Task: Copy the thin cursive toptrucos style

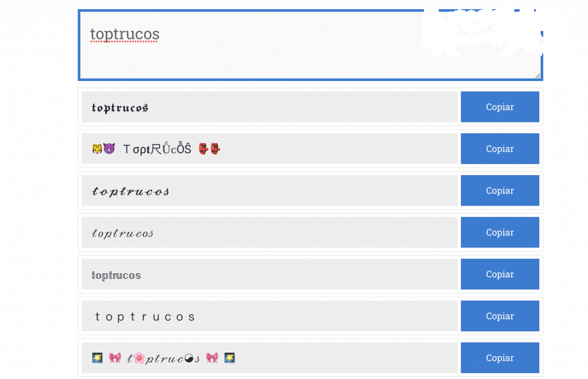Action: [500, 232]
